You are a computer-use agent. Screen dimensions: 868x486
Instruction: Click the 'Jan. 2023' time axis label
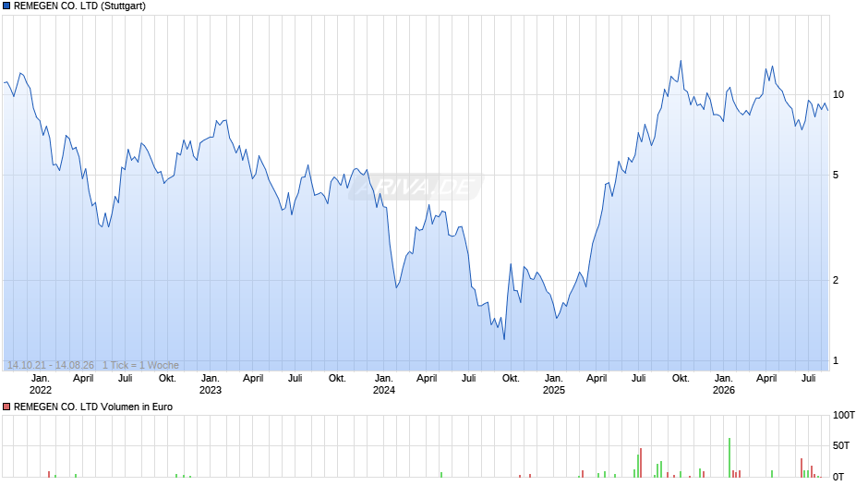pos(210,384)
